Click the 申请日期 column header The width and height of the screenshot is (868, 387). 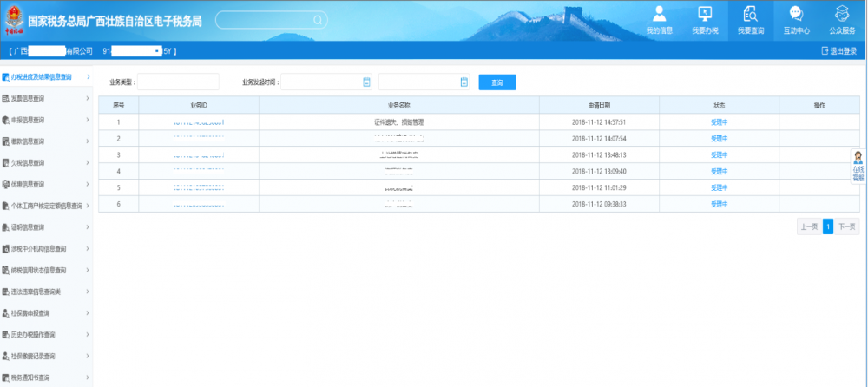tap(599, 105)
